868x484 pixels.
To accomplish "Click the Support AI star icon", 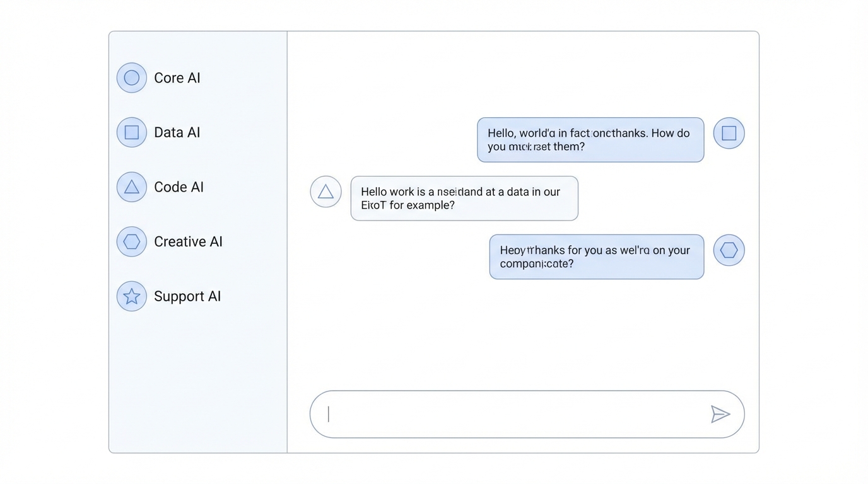I will pos(132,296).
